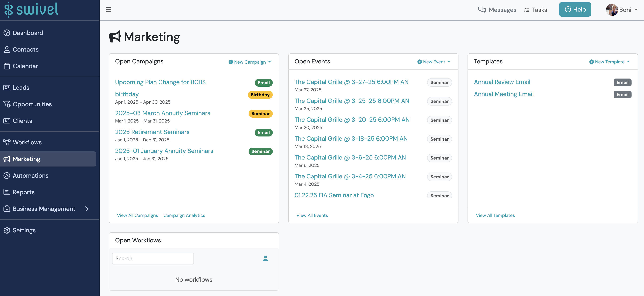This screenshot has height=296, width=644.
Task: Open Opportunities in the sidebar
Action: [28, 104]
